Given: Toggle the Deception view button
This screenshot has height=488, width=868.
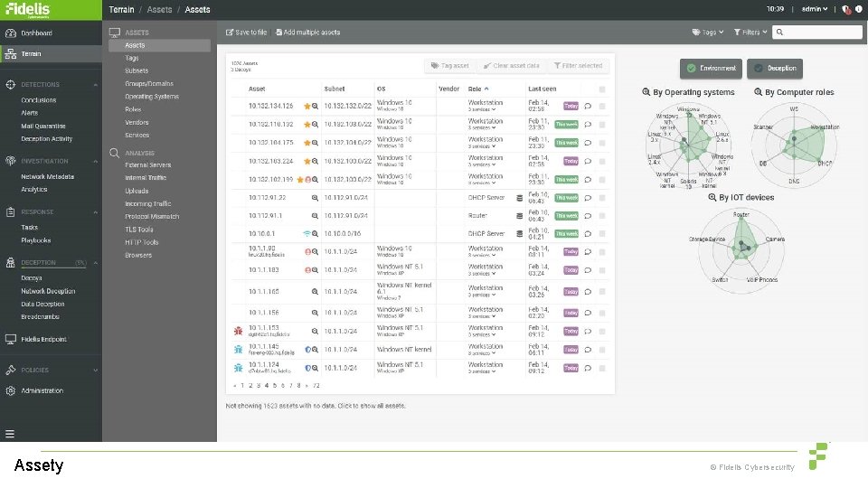Looking at the screenshot, I should [x=775, y=68].
